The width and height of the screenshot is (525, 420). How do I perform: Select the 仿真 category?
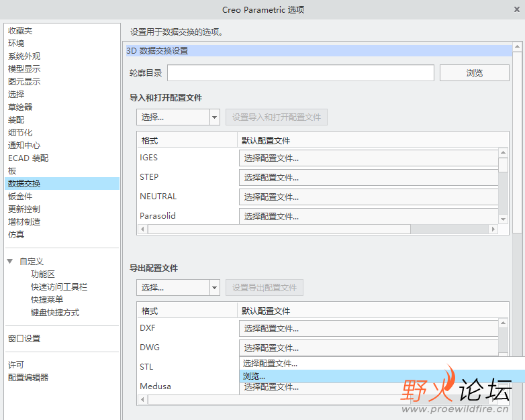pyautogui.click(x=16, y=235)
